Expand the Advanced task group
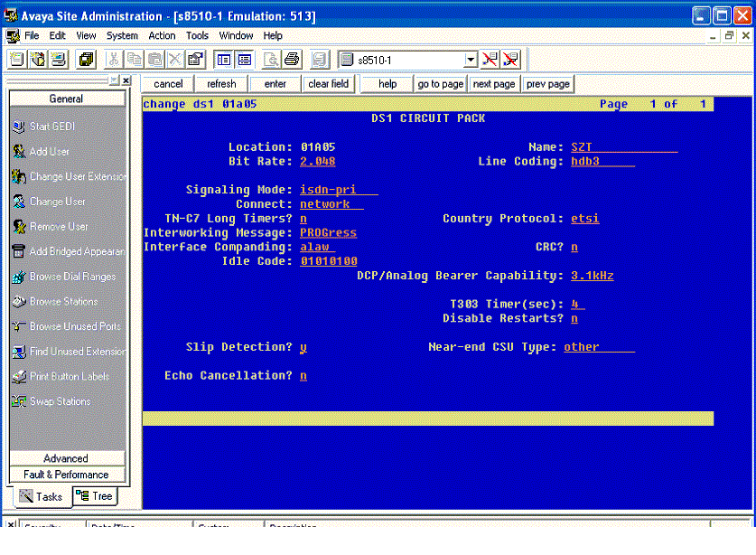The image size is (756, 555). click(67, 458)
